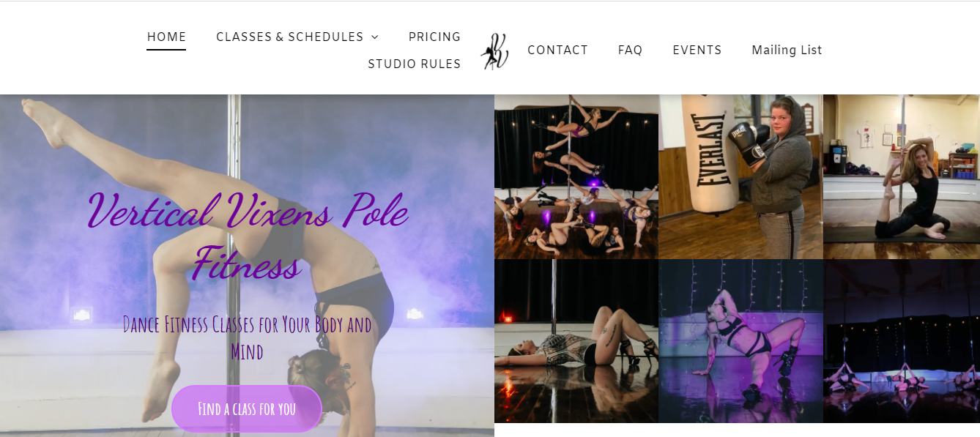Go to the Home page link
The width and height of the screenshot is (980, 437).
click(166, 37)
